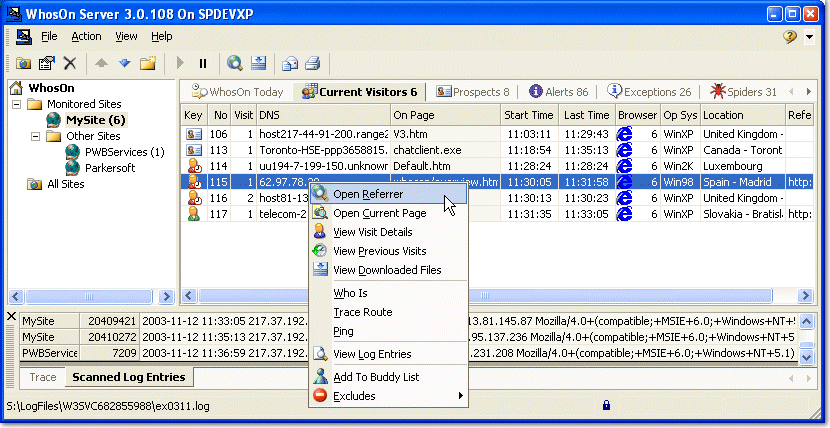The height and width of the screenshot is (428, 830).
Task: Click the properties icon with checkmark in the toolbar
Action: [47, 63]
